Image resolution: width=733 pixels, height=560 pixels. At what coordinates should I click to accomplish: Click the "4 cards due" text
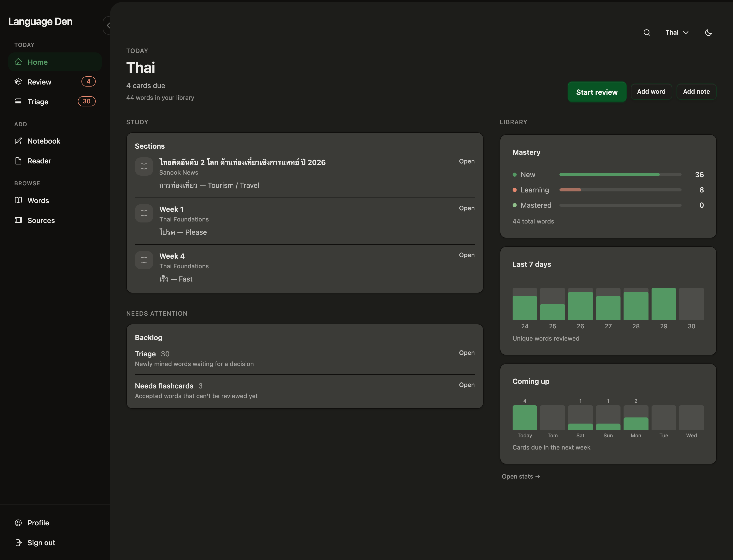coord(146,86)
